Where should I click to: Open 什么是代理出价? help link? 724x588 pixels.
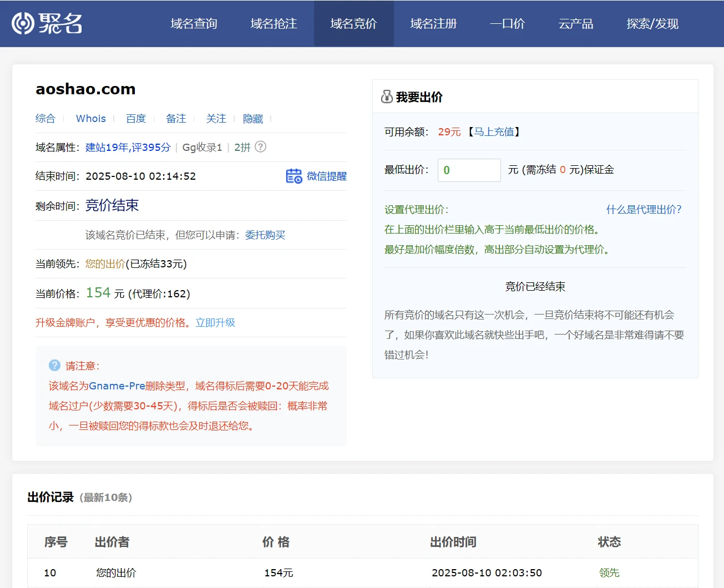[x=644, y=210]
